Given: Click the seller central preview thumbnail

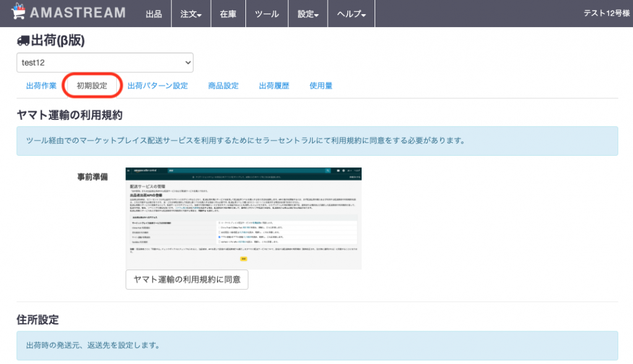Looking at the screenshot, I should pos(244,218).
